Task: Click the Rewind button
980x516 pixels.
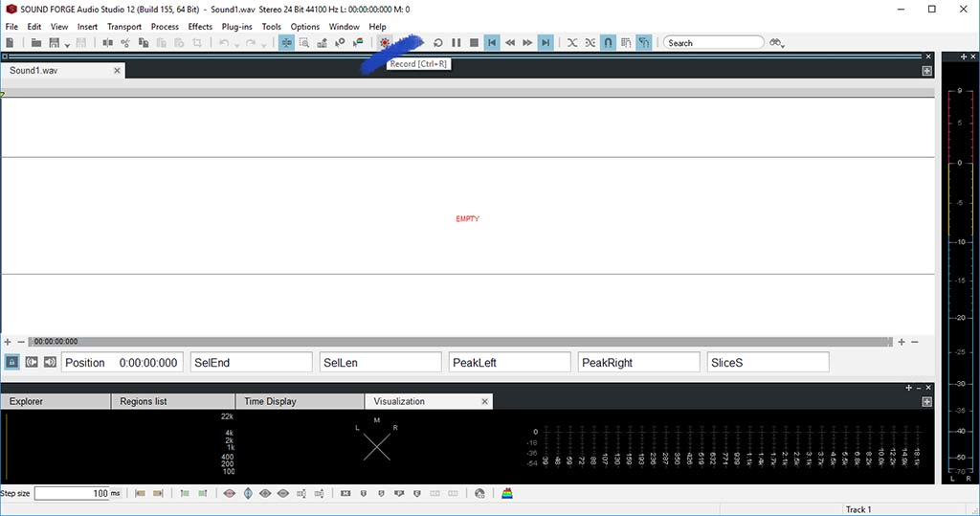Action: point(510,42)
